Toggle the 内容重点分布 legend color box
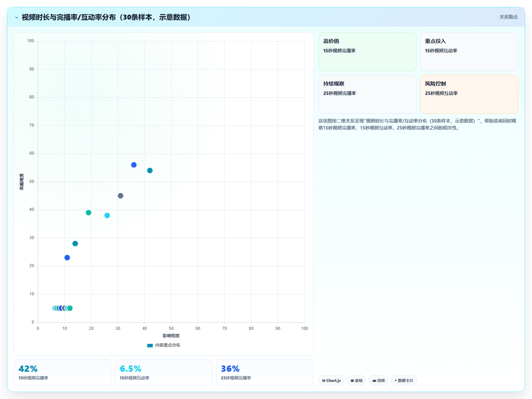The height and width of the screenshot is (399, 532). (150, 345)
